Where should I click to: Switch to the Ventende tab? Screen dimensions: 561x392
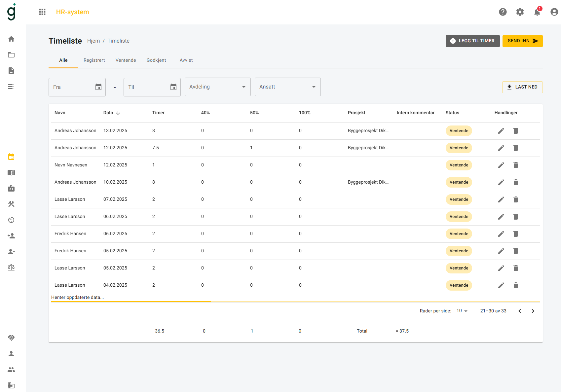tap(126, 60)
